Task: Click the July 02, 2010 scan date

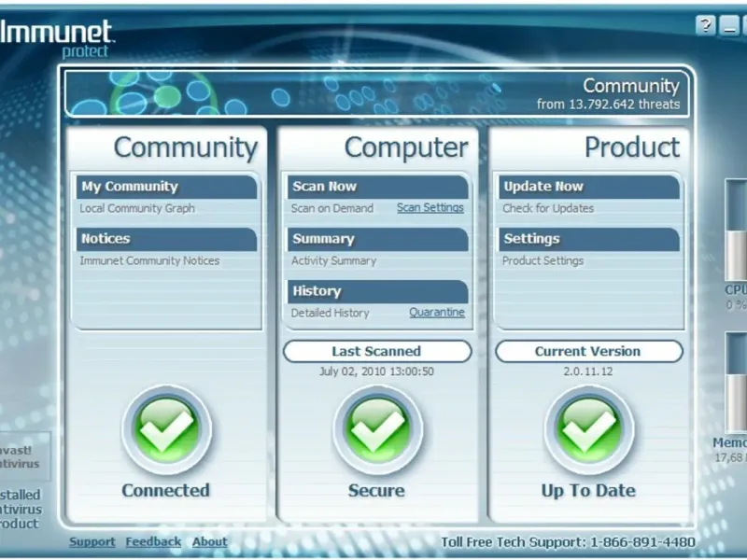Action: click(377, 371)
